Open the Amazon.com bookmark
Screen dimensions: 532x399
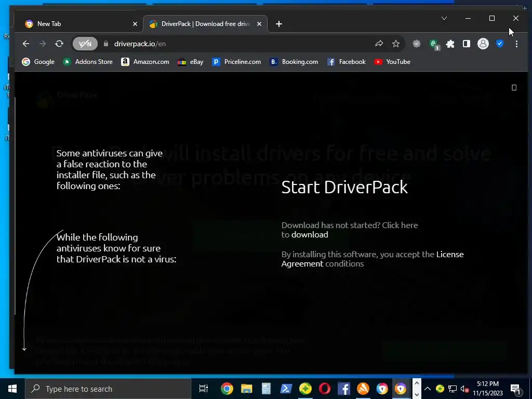pyautogui.click(x=145, y=62)
